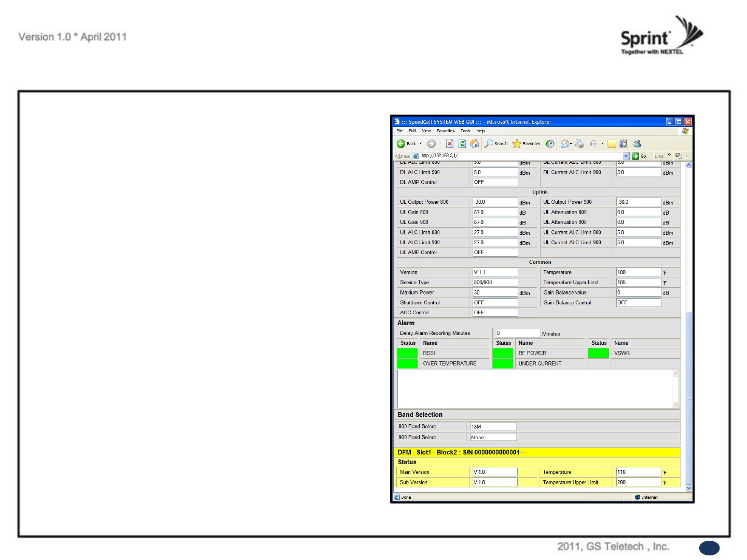The width and height of the screenshot is (747, 560).
Task: Click the page scroll-down arrow
Action: (x=689, y=488)
